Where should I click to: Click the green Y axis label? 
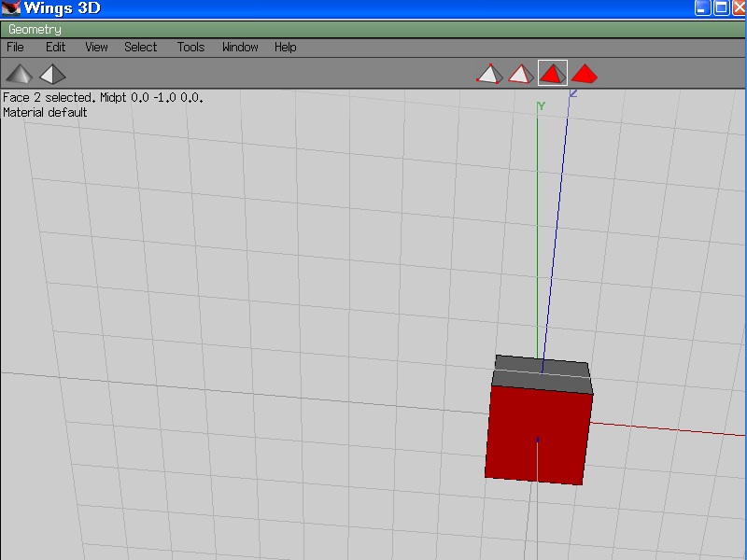coord(541,106)
